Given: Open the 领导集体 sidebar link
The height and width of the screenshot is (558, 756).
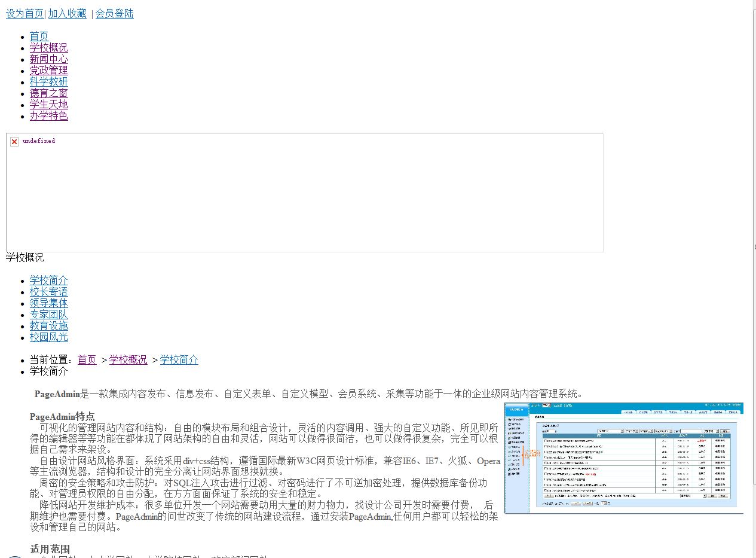Looking at the screenshot, I should [49, 303].
